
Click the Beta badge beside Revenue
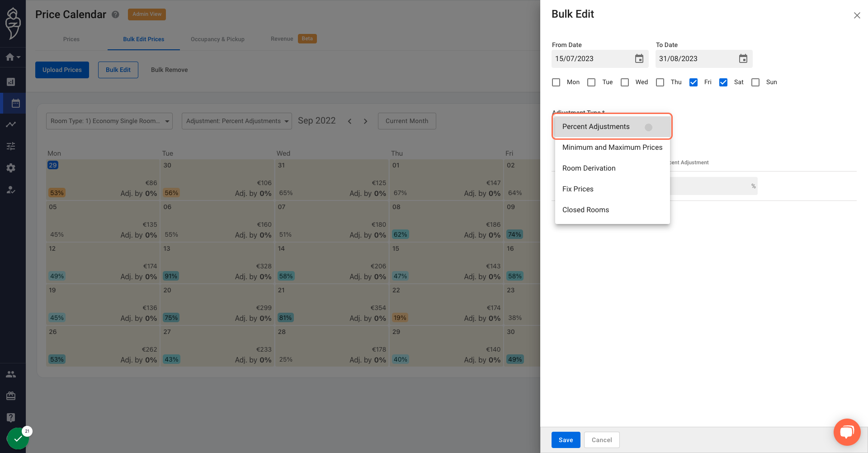click(x=307, y=38)
